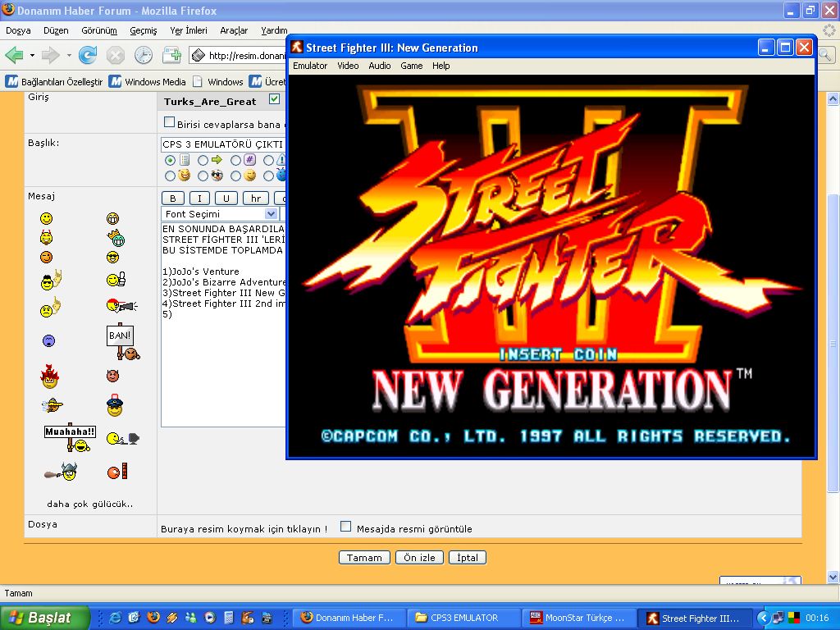Insert the big toothy grin emoticon
This screenshot has width=840, height=630.
112,218
